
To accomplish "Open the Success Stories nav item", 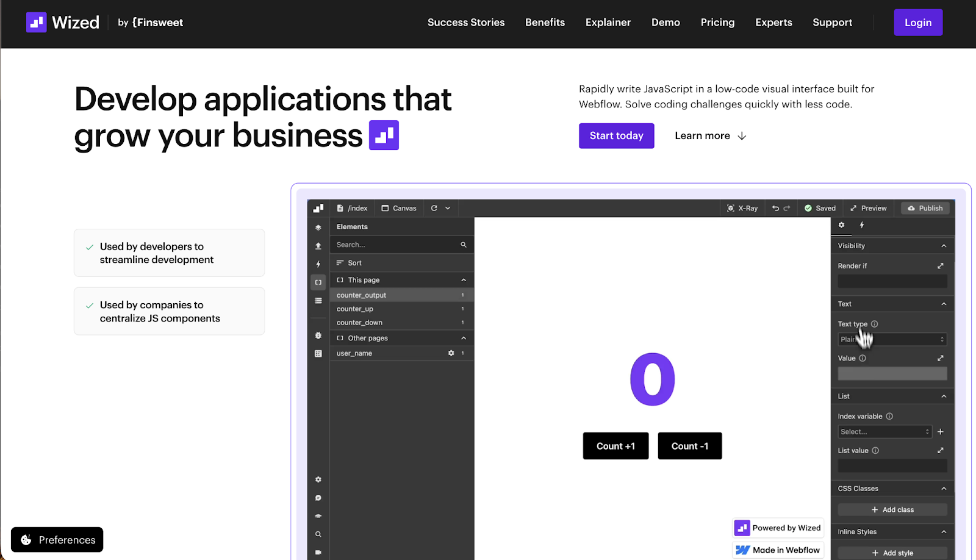I will point(466,23).
